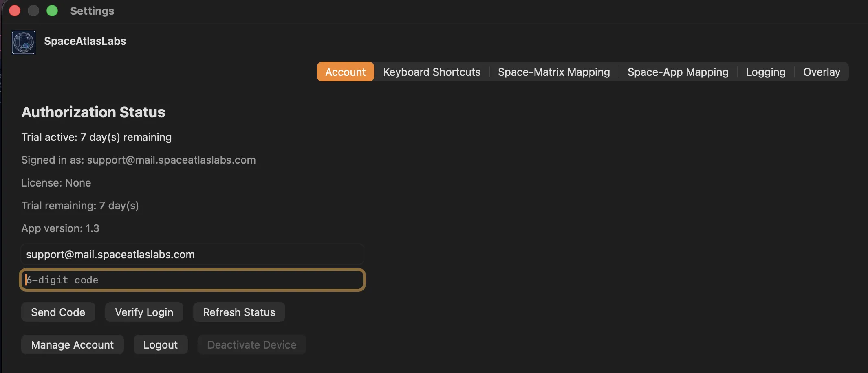
Task: Click the SpaceAtlasLabs app icon
Action: [23, 42]
